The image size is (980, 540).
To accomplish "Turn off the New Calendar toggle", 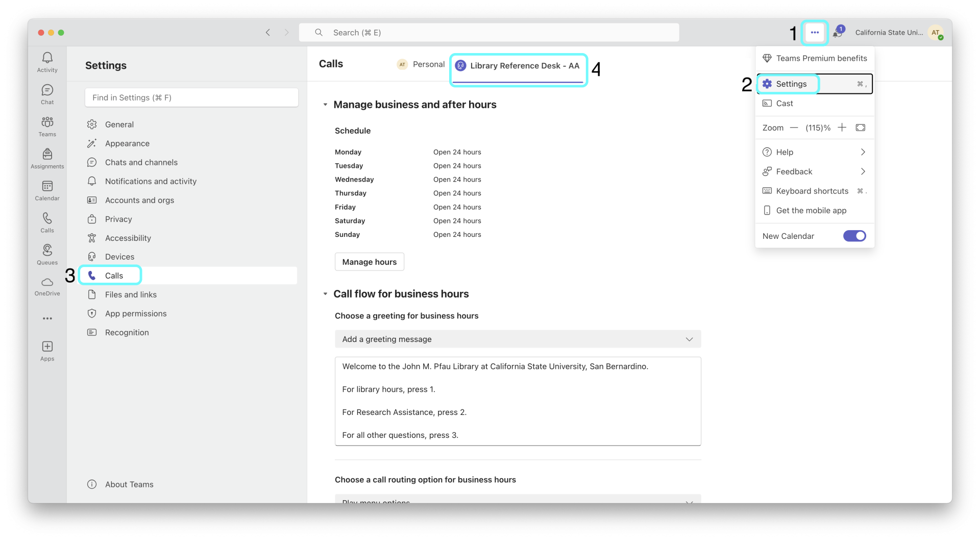I will pyautogui.click(x=854, y=236).
